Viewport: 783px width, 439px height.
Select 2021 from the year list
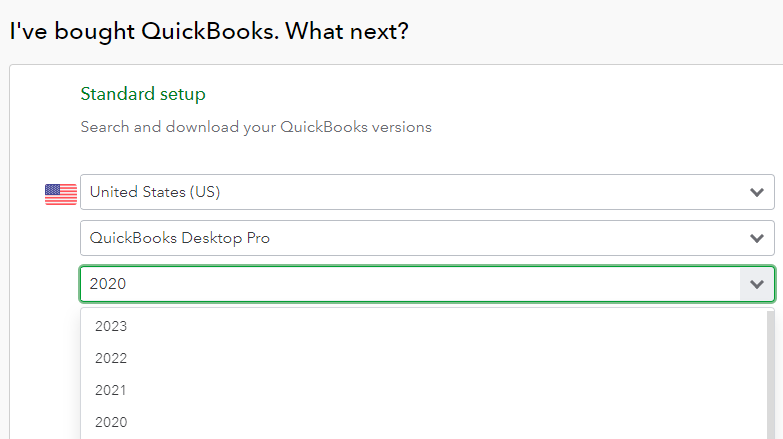[x=423, y=390]
